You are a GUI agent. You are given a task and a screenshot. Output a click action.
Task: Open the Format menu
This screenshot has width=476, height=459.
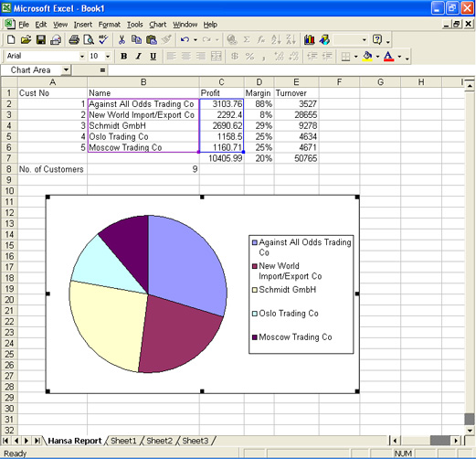pyautogui.click(x=109, y=25)
